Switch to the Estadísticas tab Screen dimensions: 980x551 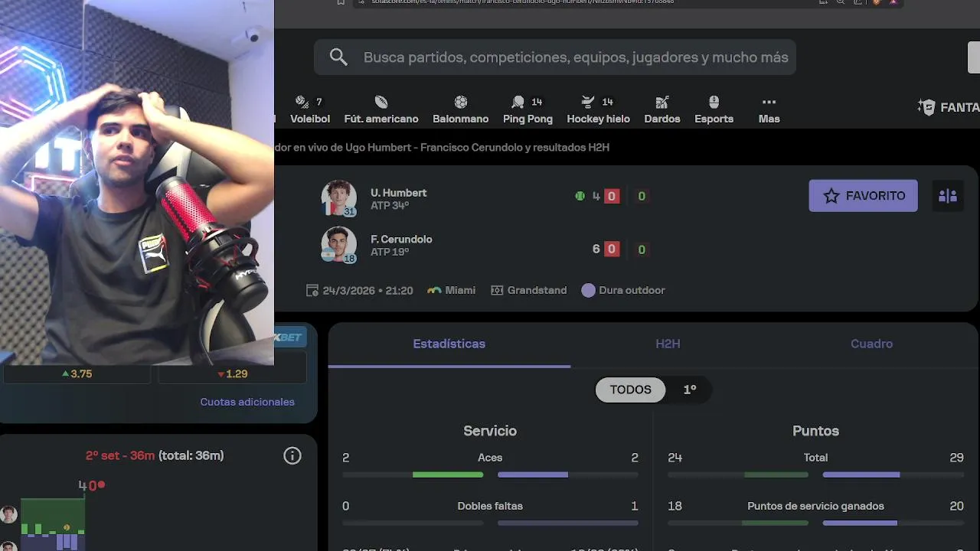click(x=449, y=344)
